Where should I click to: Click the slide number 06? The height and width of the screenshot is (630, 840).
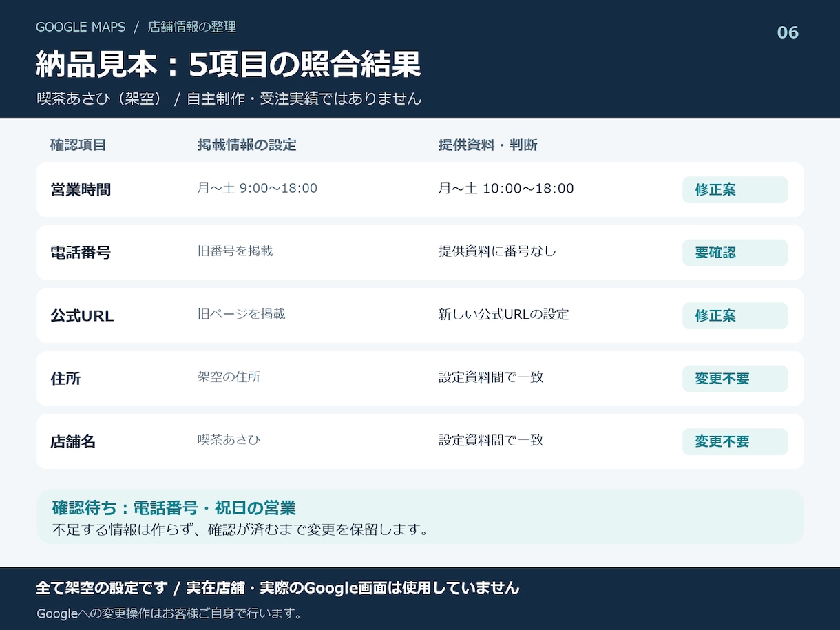(788, 32)
